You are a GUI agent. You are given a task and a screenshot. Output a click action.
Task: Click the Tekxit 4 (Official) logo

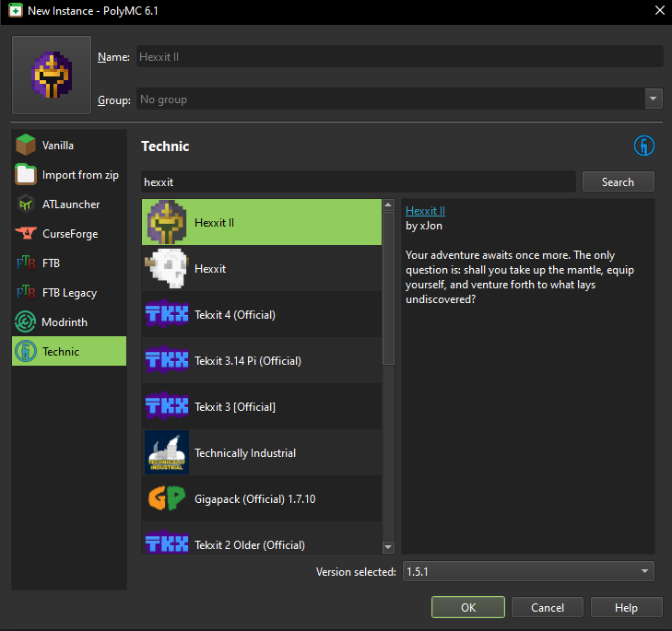click(167, 314)
